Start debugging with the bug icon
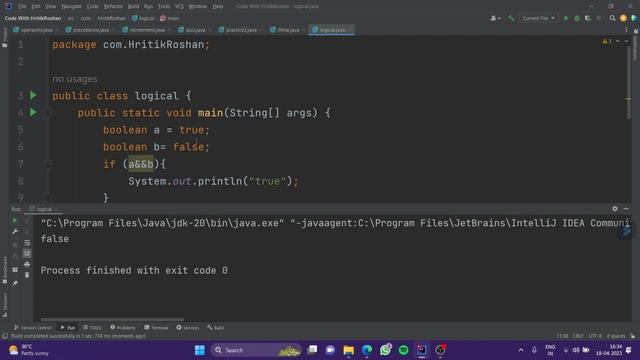640x360 pixels. (577, 18)
